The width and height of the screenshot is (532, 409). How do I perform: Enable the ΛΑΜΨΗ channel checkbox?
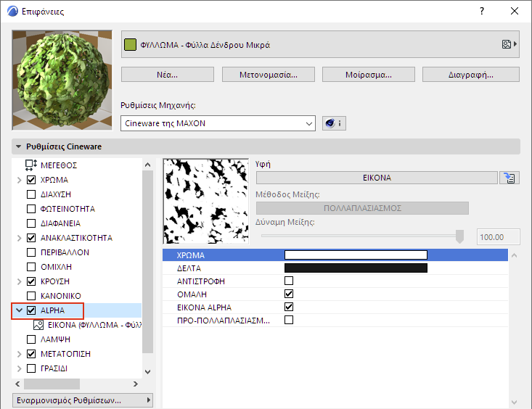click(x=31, y=339)
